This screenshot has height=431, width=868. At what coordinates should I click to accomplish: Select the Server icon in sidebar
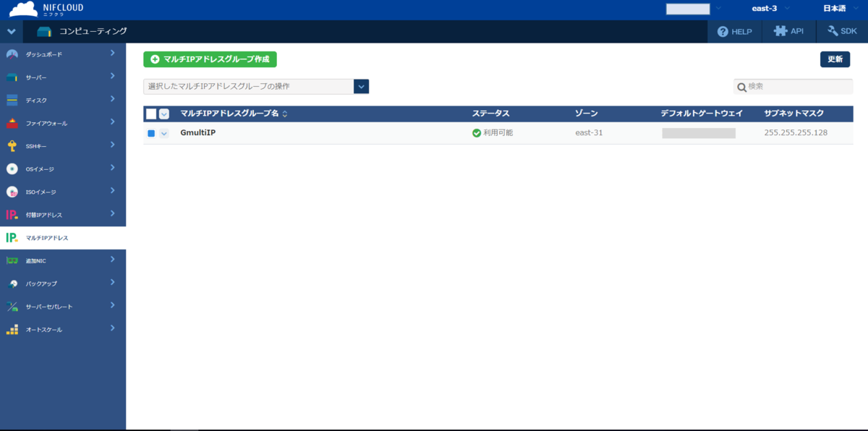click(12, 77)
